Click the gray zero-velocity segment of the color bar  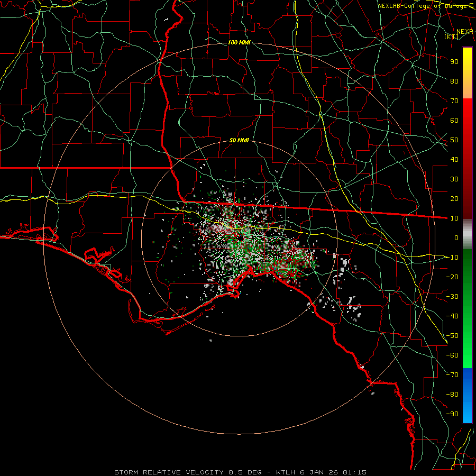[467, 234]
